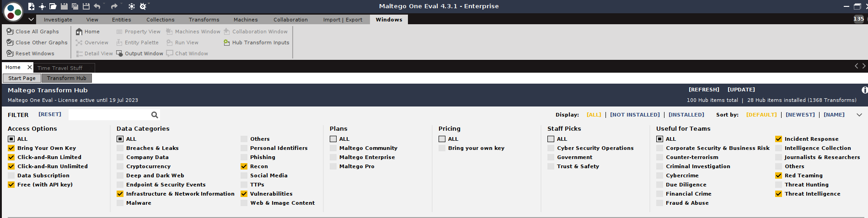
Task: Click the Save As floppy icon
Action: pos(86,6)
